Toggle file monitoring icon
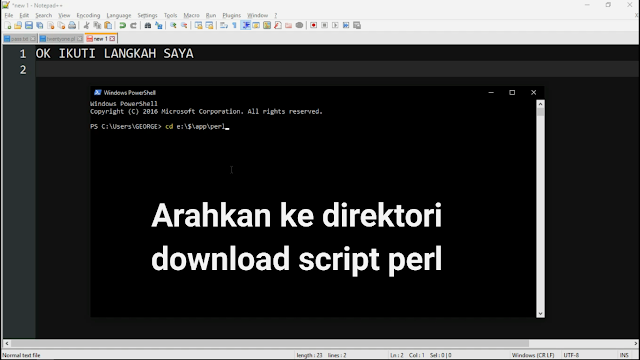This screenshot has height=360, width=640. 299,25
